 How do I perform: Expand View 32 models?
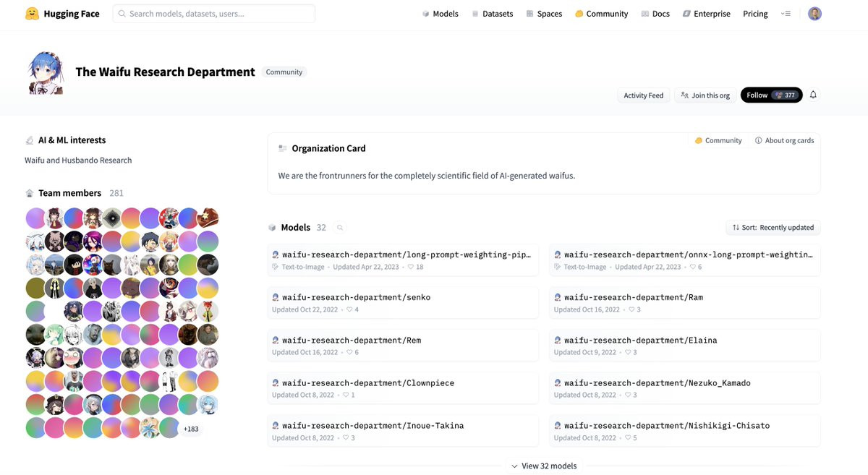(x=544, y=466)
